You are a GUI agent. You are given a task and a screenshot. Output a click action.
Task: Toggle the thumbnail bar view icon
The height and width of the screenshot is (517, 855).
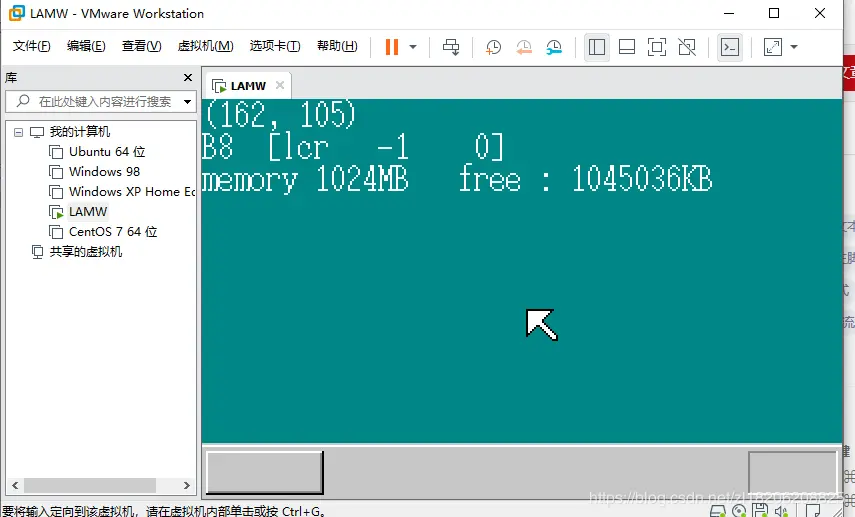[x=627, y=47]
